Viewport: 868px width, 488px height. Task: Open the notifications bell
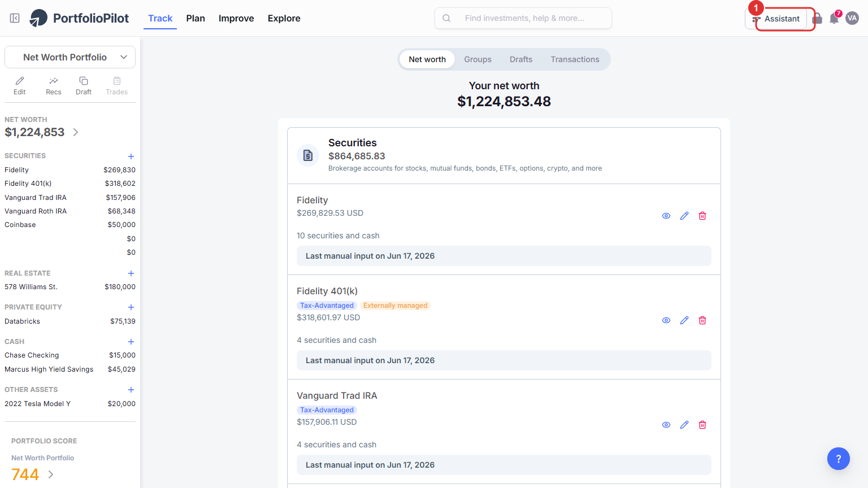[834, 18]
